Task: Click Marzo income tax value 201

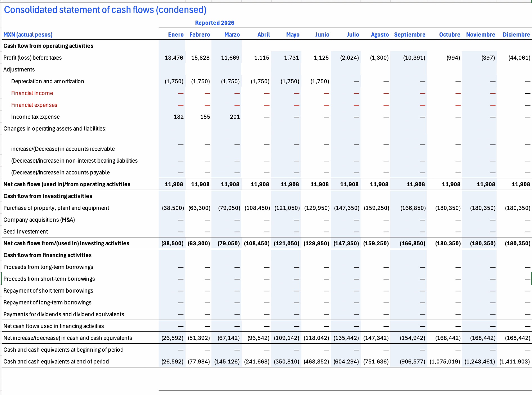Action: click(x=235, y=117)
